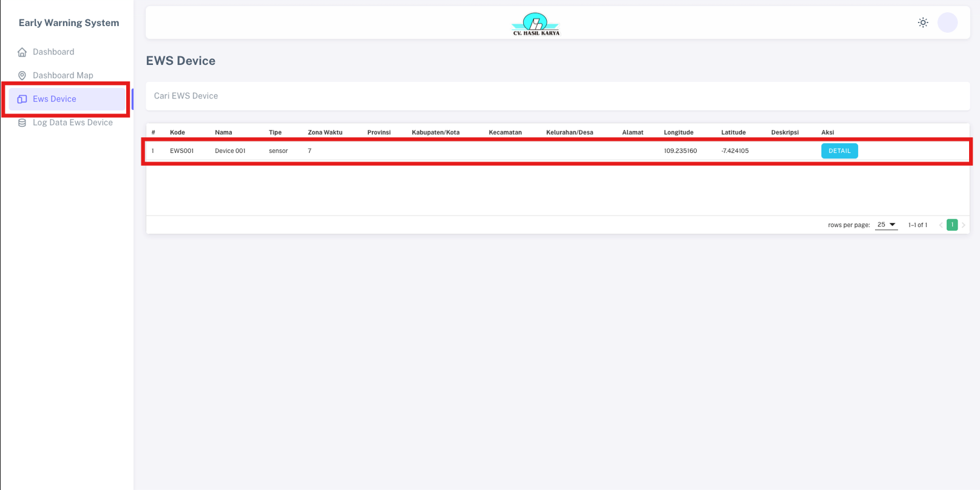Select page number 1 button
The image size is (980, 490).
coord(952,225)
